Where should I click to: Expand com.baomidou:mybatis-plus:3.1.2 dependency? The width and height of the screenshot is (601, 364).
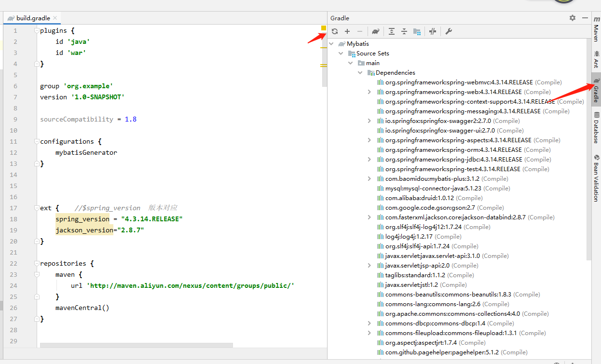(369, 179)
